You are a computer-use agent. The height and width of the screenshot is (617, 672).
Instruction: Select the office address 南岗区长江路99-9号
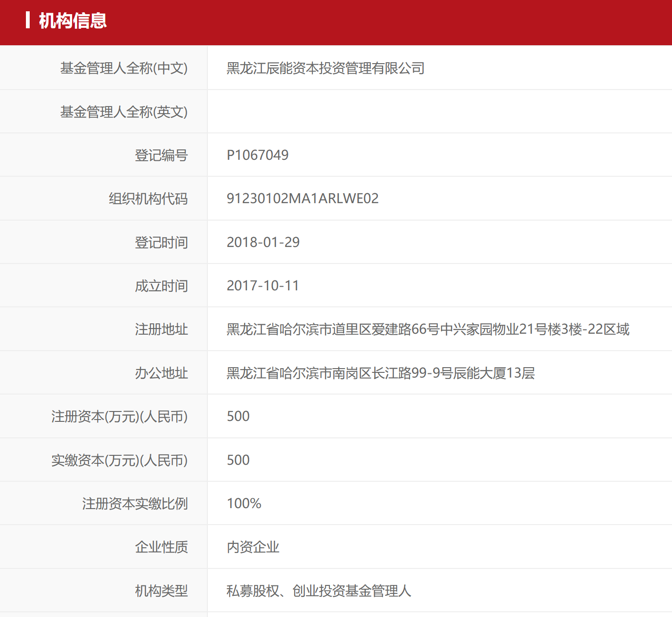tap(381, 373)
